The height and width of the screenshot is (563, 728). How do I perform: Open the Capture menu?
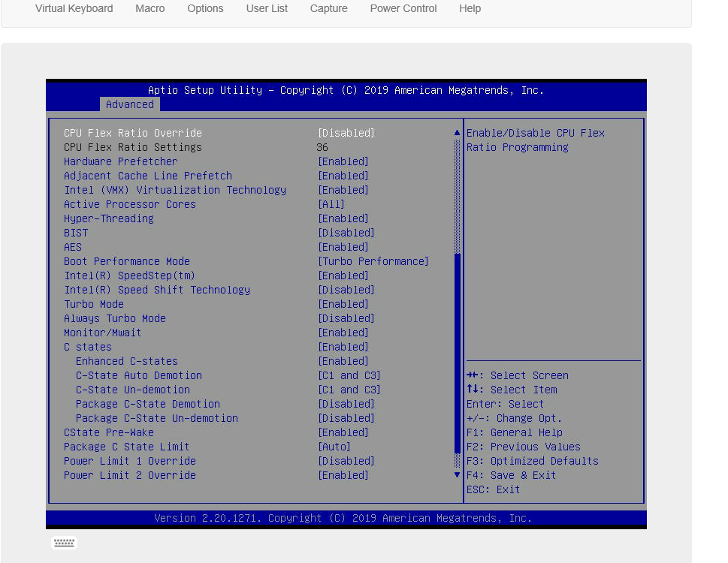(329, 8)
